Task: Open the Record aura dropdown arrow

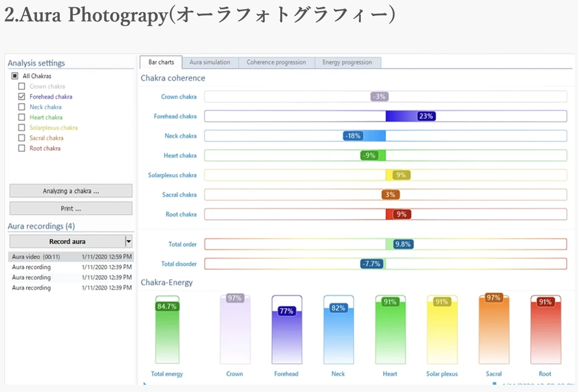Action: coord(128,241)
